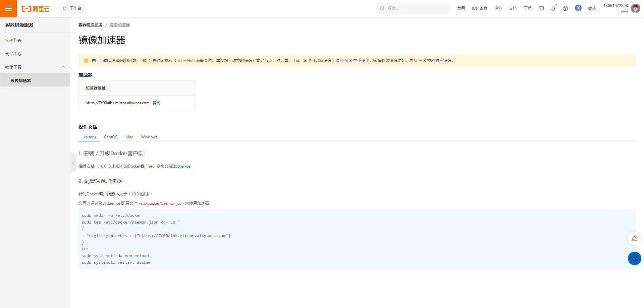The image size is (644, 308).
Task: Copy the accelerator address with 复制
Action: (x=156, y=103)
